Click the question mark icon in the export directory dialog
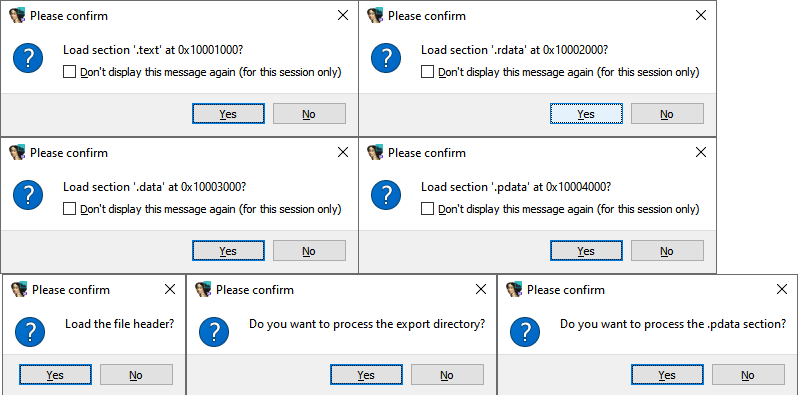The image size is (798, 395). (214, 332)
